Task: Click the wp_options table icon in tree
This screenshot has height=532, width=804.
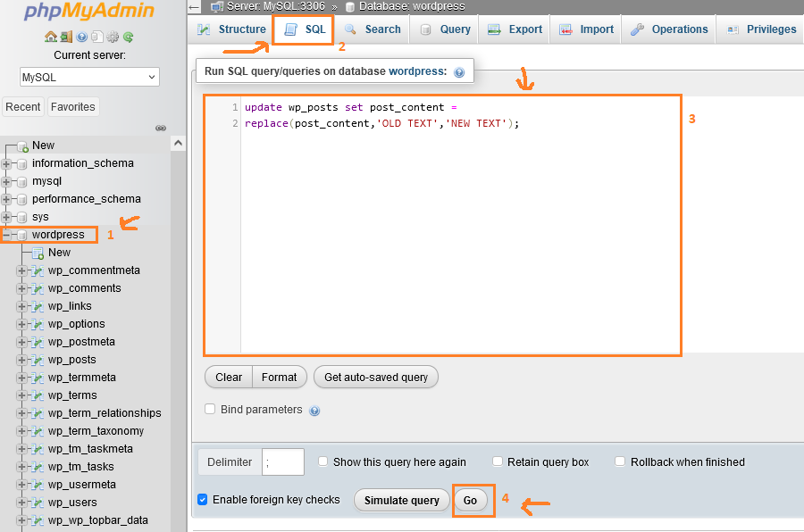Action: pyautogui.click(x=38, y=324)
